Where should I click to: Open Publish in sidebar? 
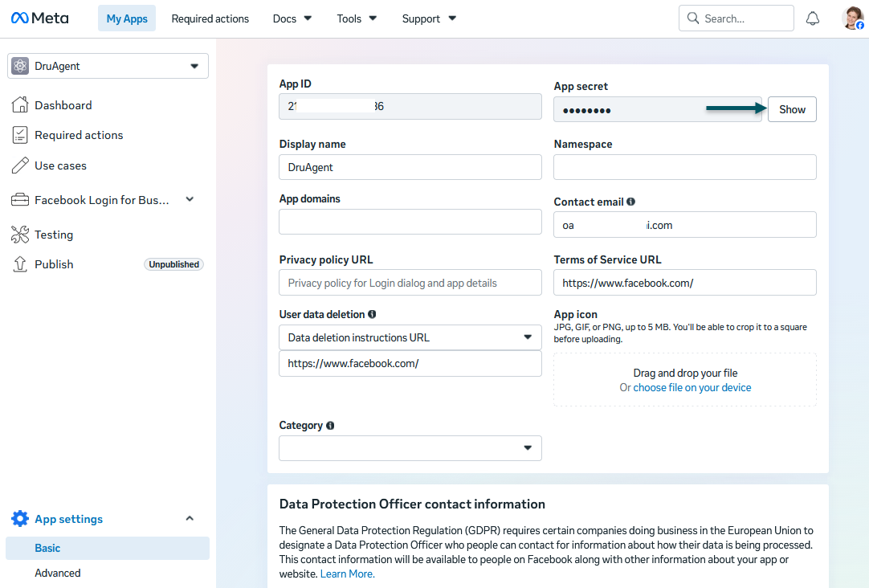tap(54, 264)
